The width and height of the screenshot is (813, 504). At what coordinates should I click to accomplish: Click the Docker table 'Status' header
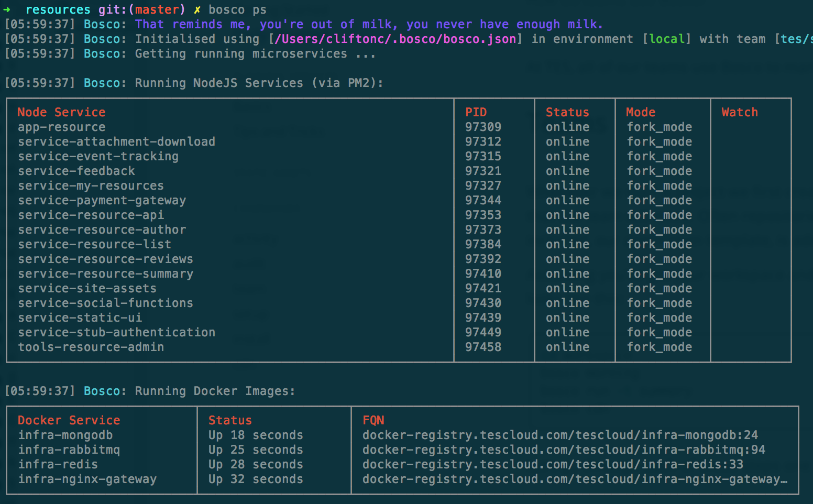click(230, 421)
